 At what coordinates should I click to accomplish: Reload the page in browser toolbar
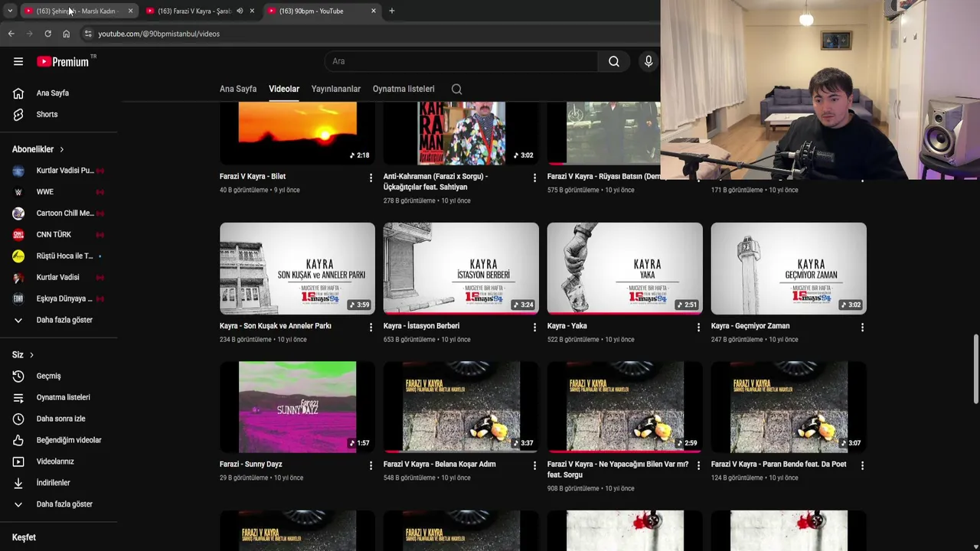coord(47,34)
